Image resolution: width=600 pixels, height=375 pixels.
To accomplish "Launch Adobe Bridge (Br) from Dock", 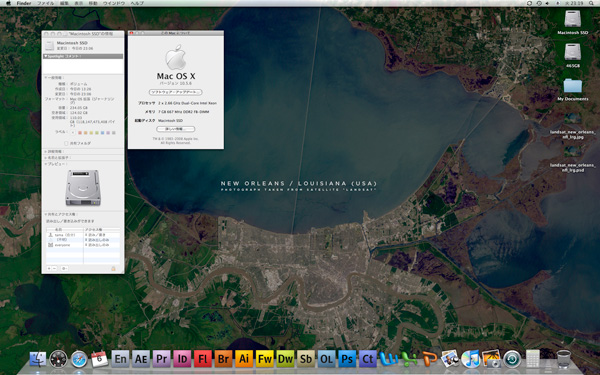I will 223,359.
